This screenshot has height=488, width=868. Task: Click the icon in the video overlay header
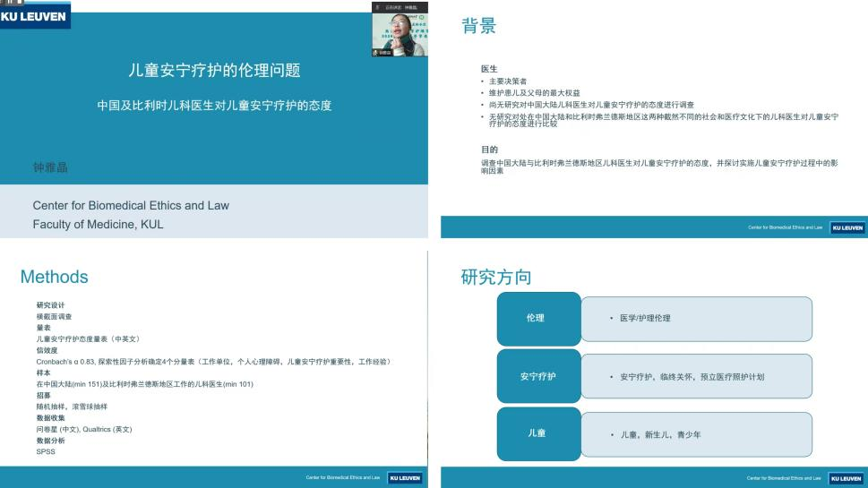[x=377, y=6]
